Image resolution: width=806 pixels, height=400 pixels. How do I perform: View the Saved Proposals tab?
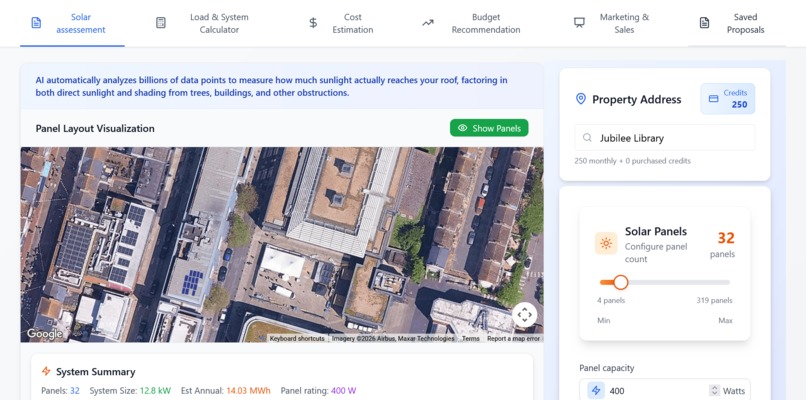[x=737, y=23]
